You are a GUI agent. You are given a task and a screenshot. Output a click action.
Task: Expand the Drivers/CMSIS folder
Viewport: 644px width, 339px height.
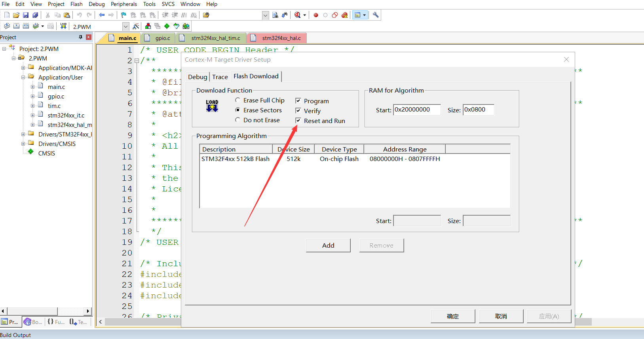point(23,144)
